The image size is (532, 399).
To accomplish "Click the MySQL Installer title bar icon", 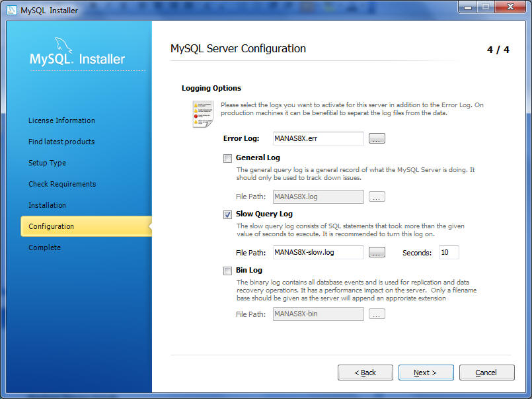I will pos(12,10).
